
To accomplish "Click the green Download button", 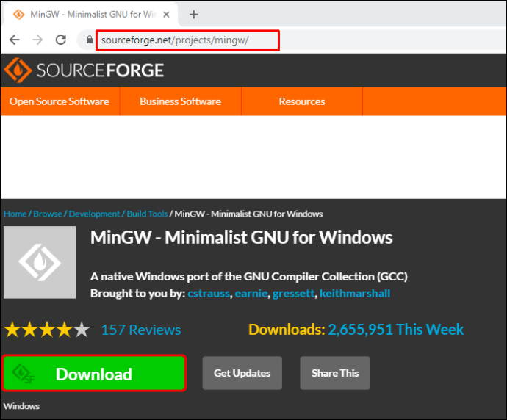I will pos(94,373).
